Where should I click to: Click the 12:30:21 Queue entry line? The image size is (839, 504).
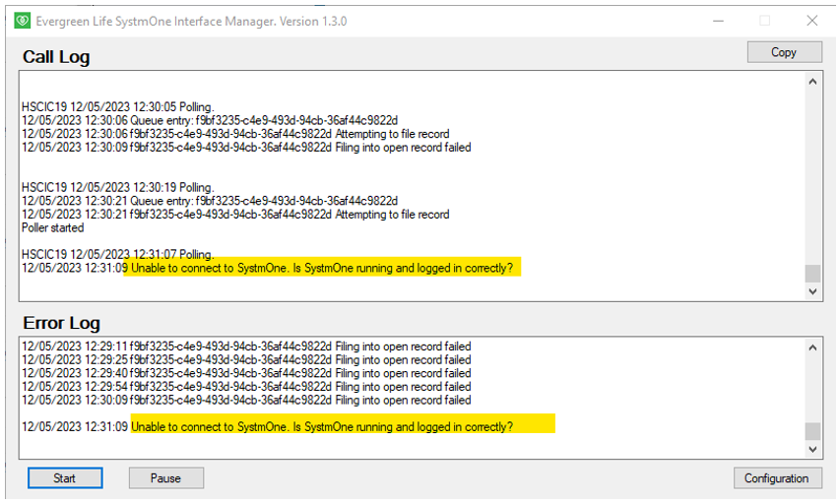pos(210,201)
